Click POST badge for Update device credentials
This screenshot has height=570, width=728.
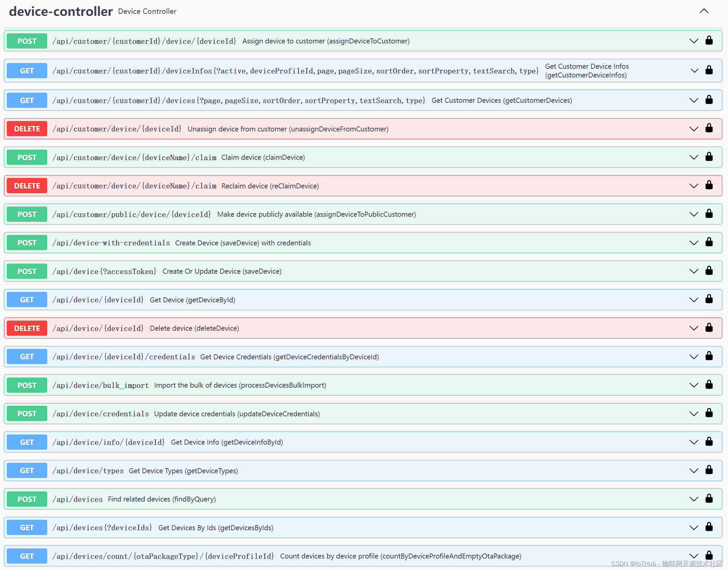point(27,414)
